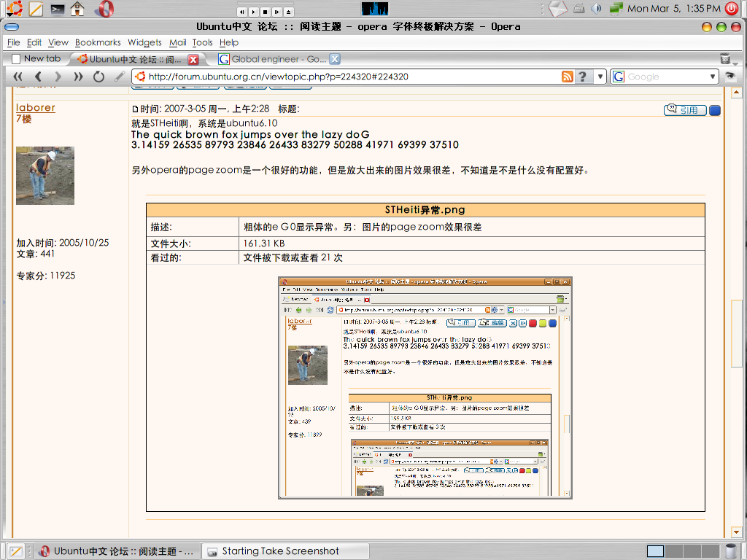Open the window menu in Opera title bar
747x560 pixels.
pos(12,27)
